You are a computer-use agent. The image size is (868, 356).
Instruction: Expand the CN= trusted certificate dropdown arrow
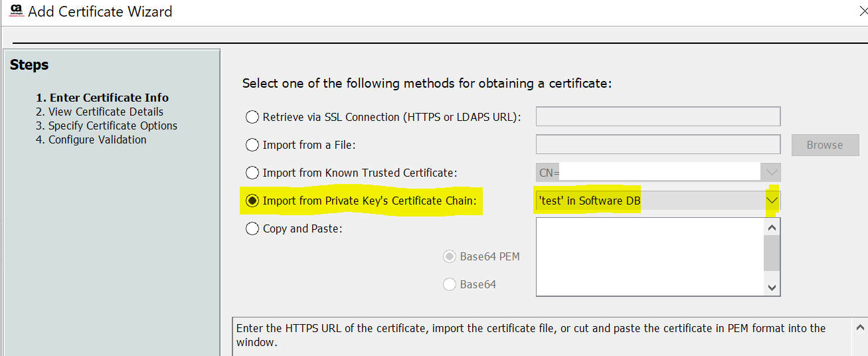[772, 173]
